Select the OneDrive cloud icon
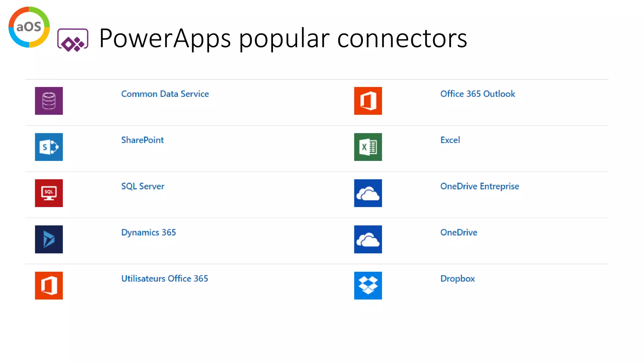 (368, 239)
